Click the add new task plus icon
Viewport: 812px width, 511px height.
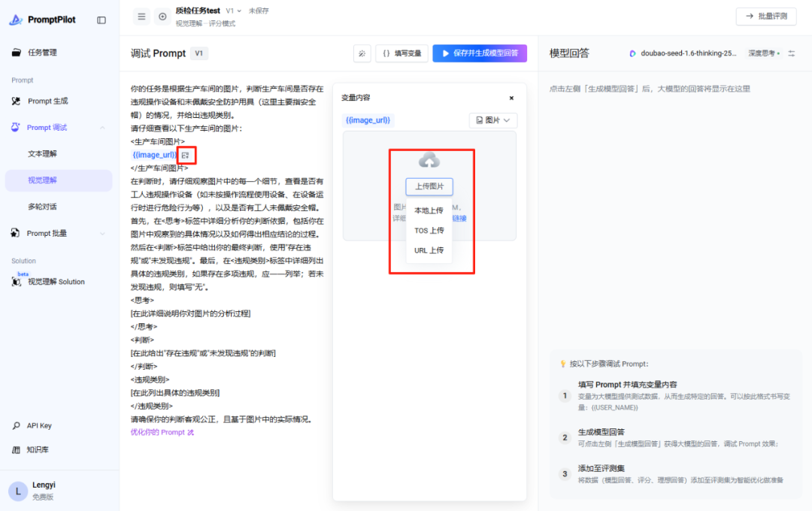162,17
